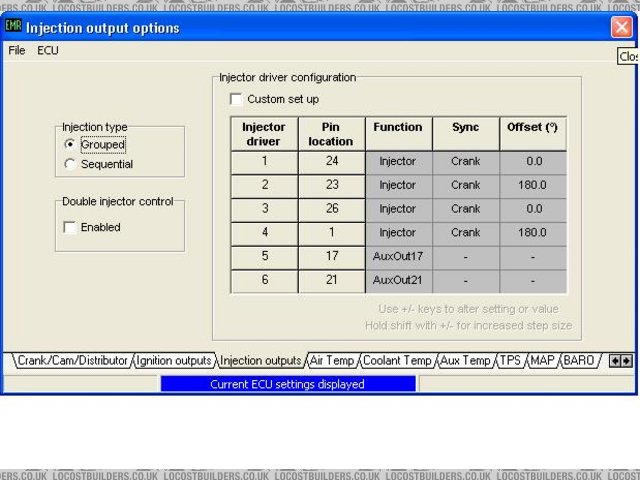The height and width of the screenshot is (480, 640).
Task: Click pin location 23 cell
Action: (332, 186)
